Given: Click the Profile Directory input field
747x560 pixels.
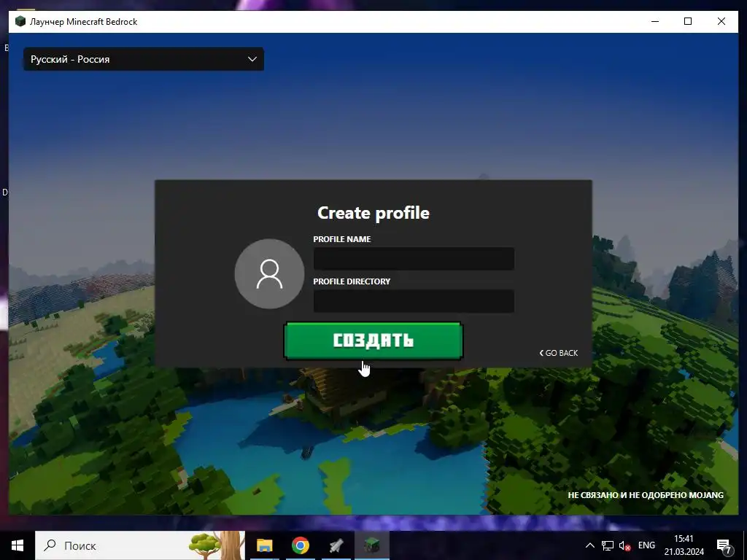Looking at the screenshot, I should point(414,301).
